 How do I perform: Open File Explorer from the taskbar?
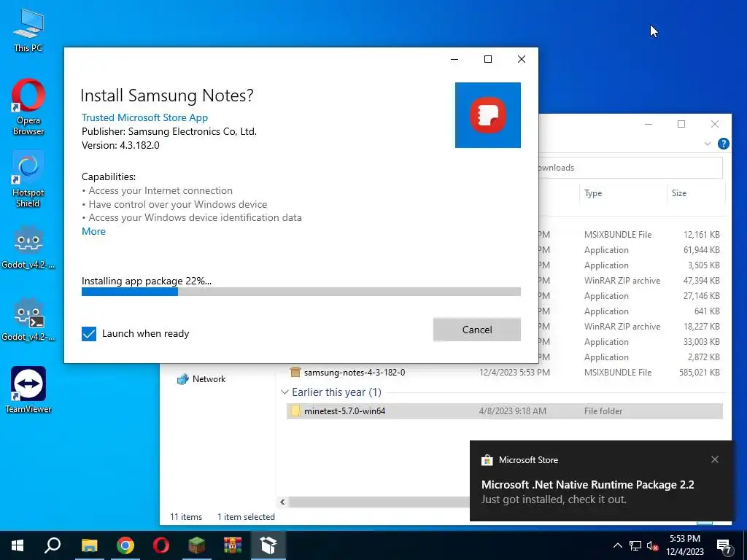click(89, 545)
